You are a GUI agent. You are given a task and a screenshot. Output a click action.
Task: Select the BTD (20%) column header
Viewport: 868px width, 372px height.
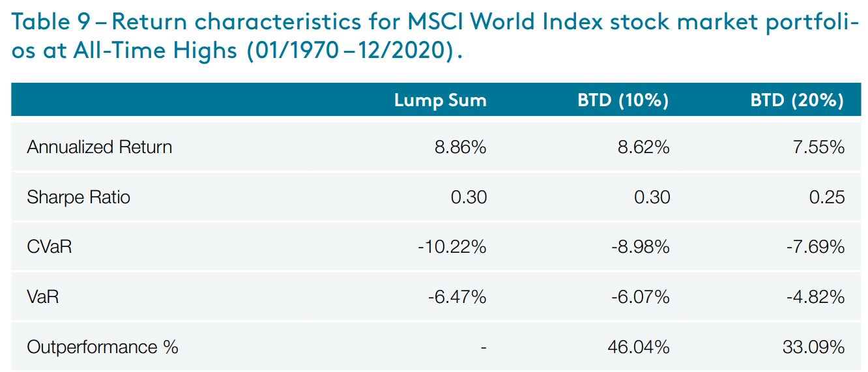[797, 100]
